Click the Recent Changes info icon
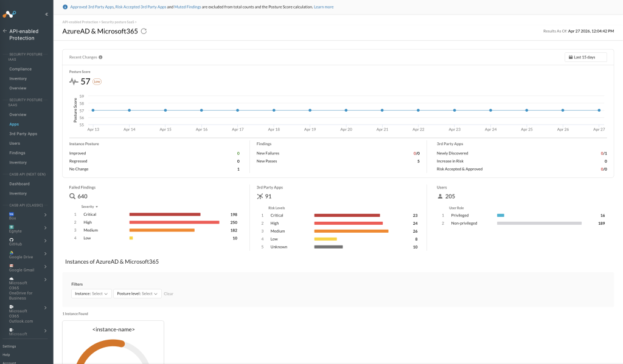The height and width of the screenshot is (364, 623). (100, 57)
